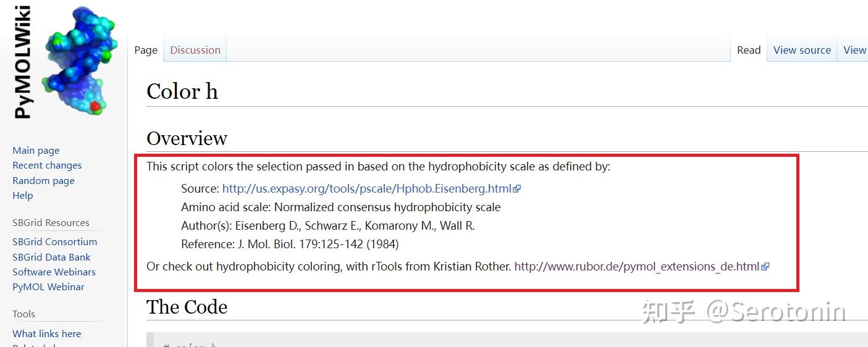Open SBGrid Consortium link

(54, 242)
